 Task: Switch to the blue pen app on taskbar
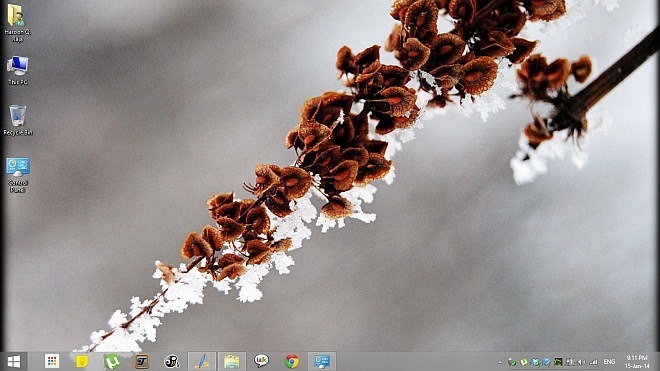click(x=202, y=361)
